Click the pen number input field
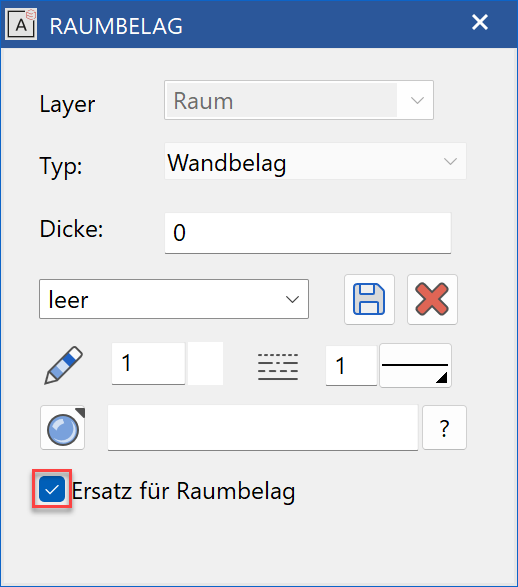 (x=148, y=363)
